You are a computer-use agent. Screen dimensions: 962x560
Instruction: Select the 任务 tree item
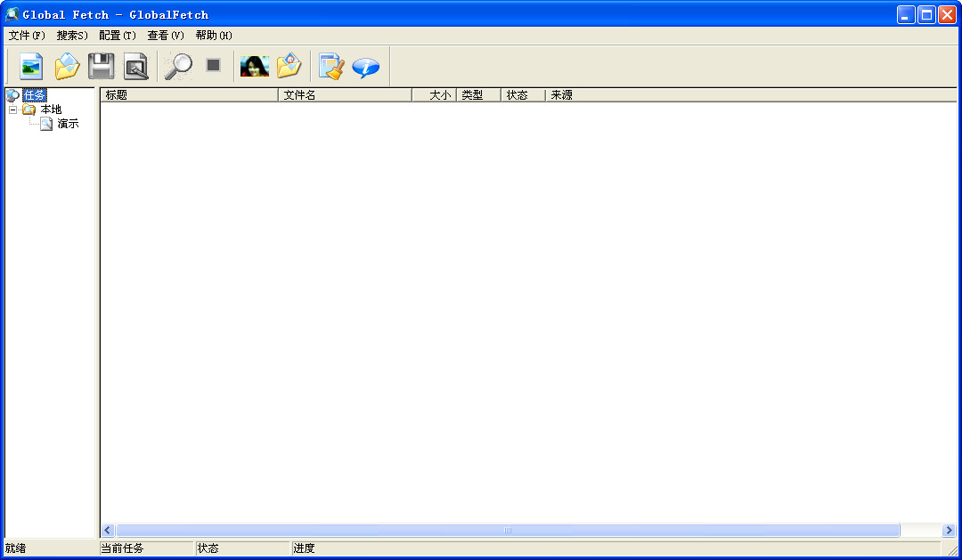(35, 95)
